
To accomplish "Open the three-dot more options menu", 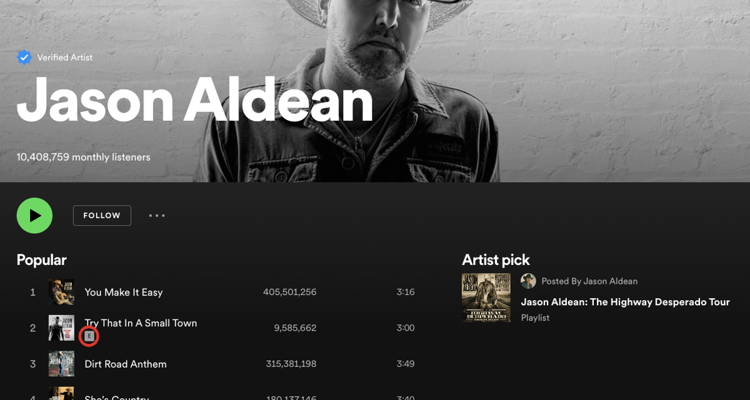I will tap(157, 216).
